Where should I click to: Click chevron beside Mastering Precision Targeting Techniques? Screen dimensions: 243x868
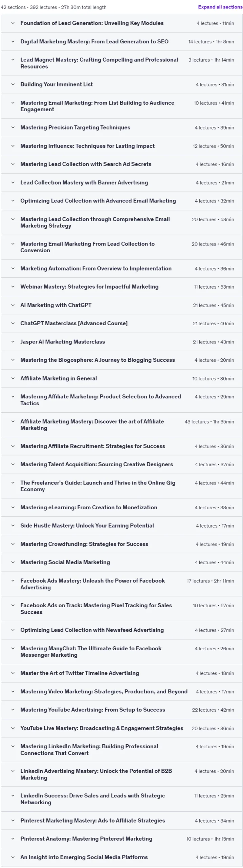coord(13,127)
